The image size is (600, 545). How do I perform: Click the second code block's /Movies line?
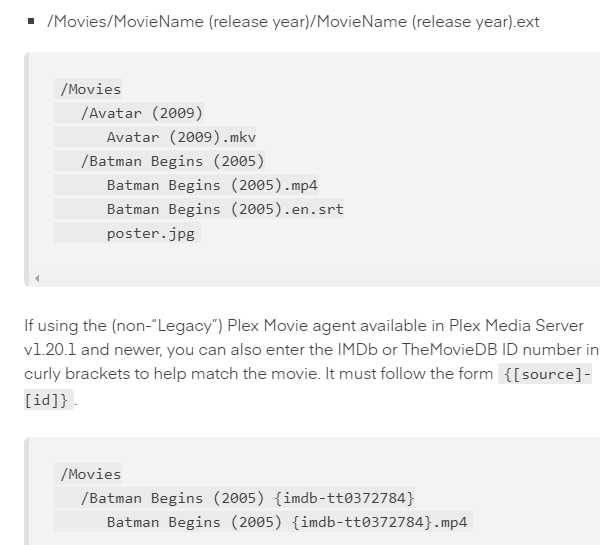90,474
